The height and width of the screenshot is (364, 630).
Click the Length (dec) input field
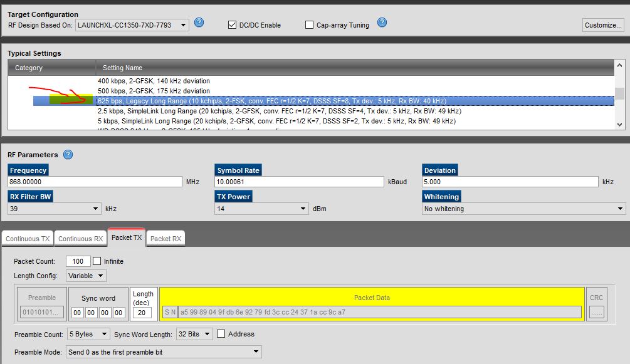[x=142, y=313]
